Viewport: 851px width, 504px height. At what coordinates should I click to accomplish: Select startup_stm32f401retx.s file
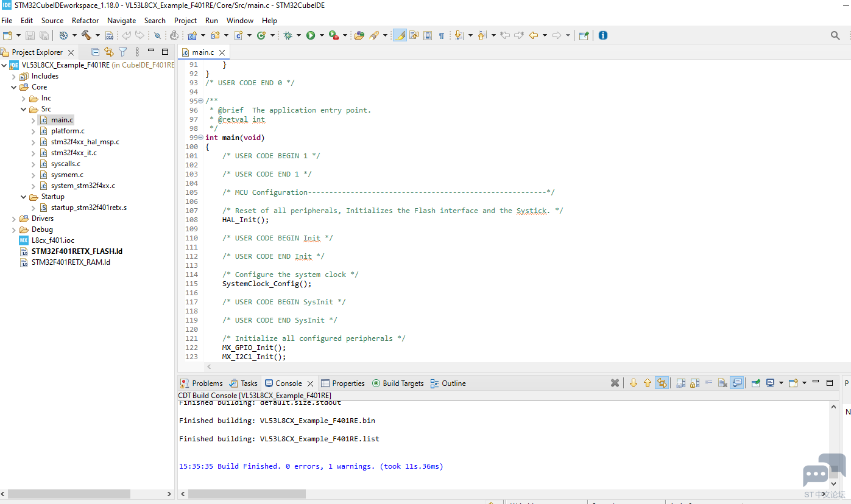(88, 208)
